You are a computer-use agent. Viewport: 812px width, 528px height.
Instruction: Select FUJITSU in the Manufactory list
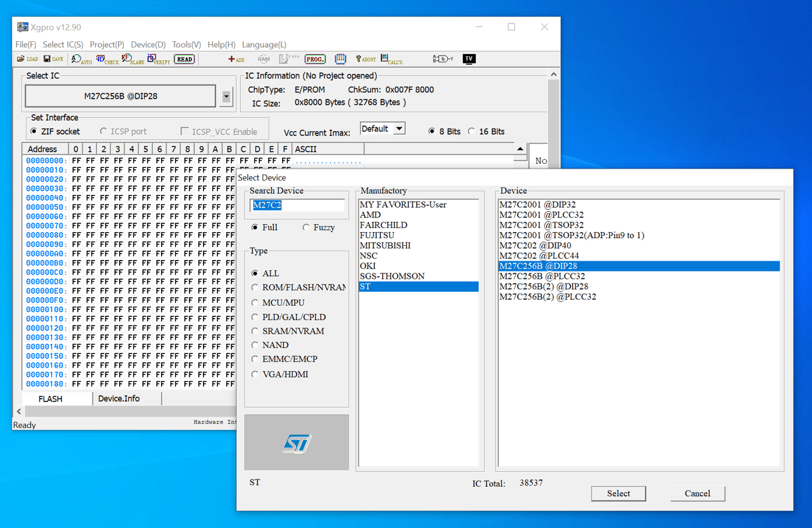418,235
